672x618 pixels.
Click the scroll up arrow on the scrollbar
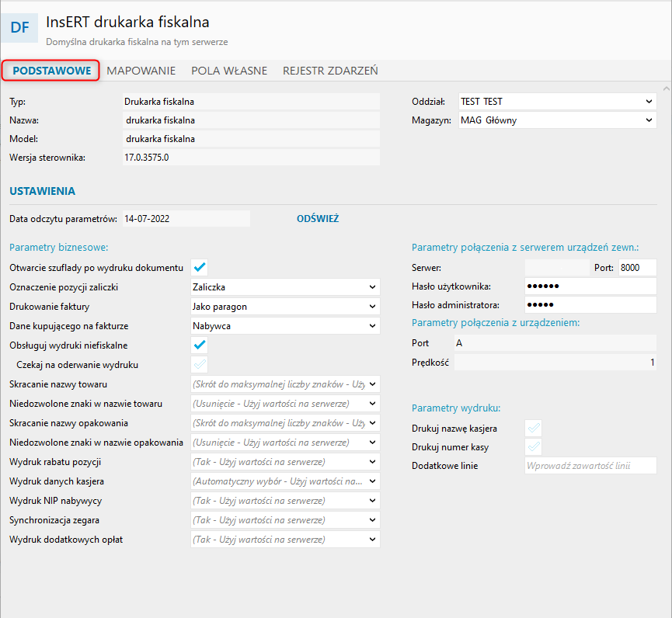coord(666,89)
